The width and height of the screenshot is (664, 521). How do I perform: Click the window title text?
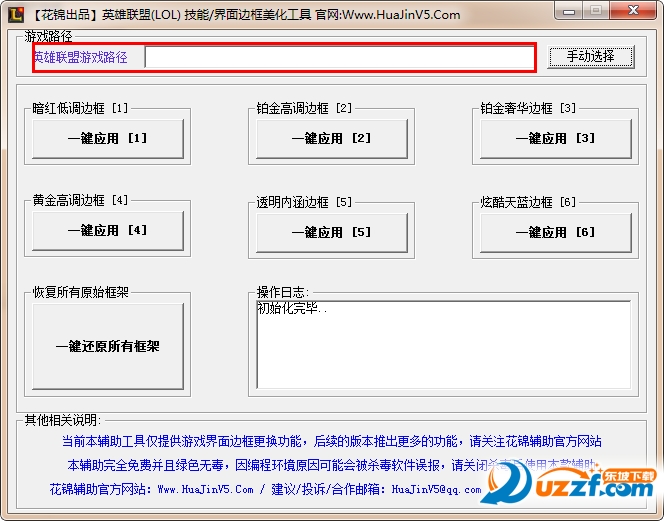coord(246,15)
